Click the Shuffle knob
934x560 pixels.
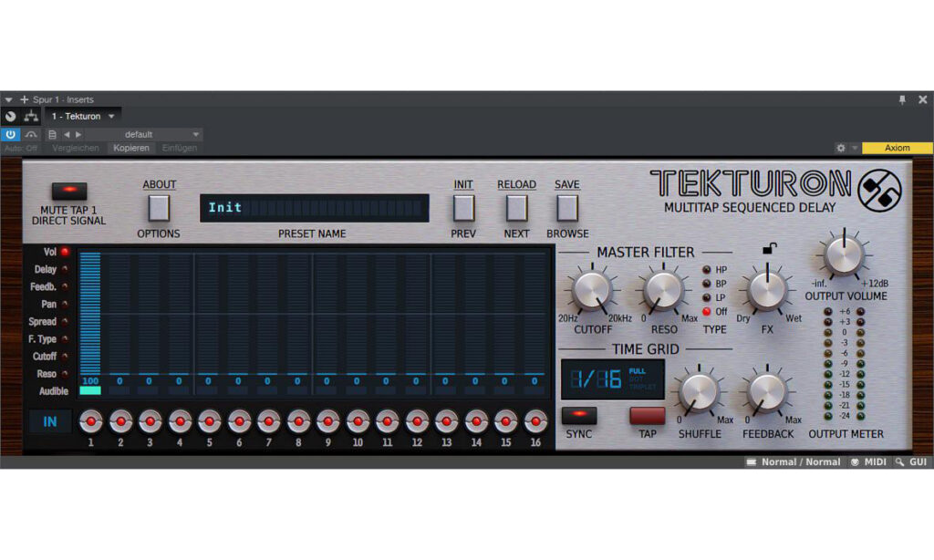[699, 392]
